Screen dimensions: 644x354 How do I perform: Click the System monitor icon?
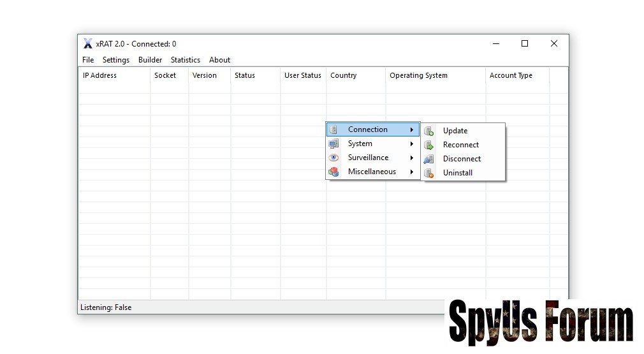(x=333, y=144)
